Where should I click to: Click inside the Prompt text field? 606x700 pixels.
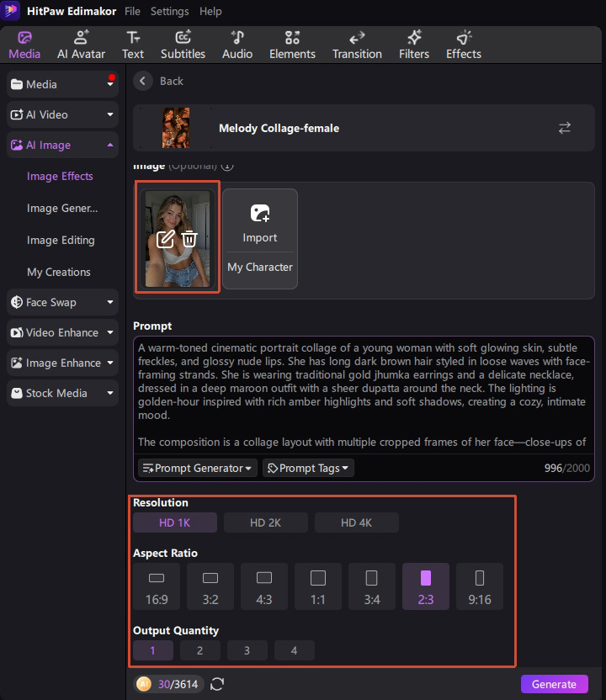(x=364, y=395)
